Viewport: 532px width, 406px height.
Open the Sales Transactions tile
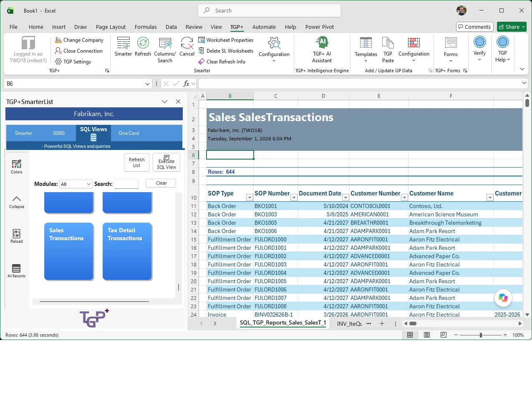point(69,251)
